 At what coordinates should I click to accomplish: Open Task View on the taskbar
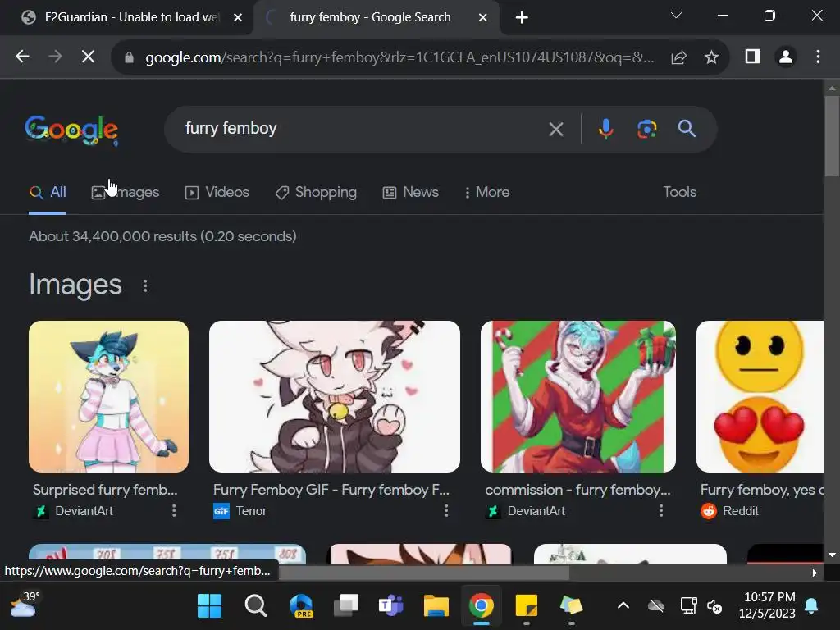[x=346, y=606]
